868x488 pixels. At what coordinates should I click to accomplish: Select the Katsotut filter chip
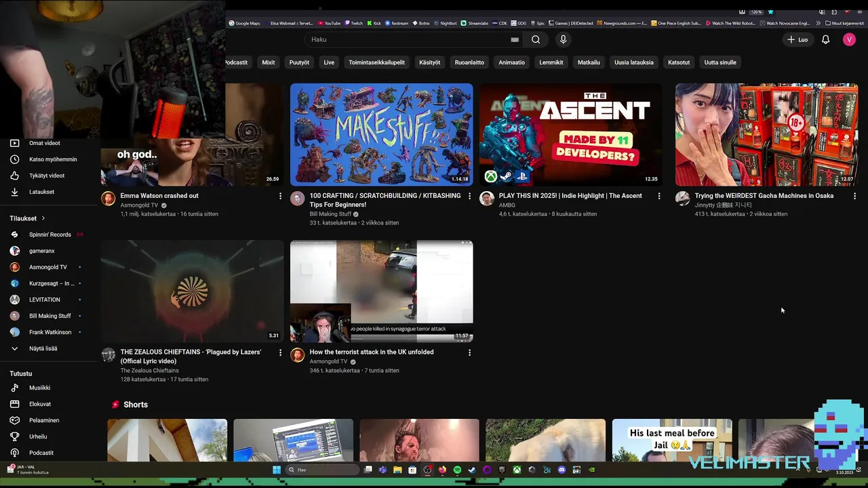point(679,62)
